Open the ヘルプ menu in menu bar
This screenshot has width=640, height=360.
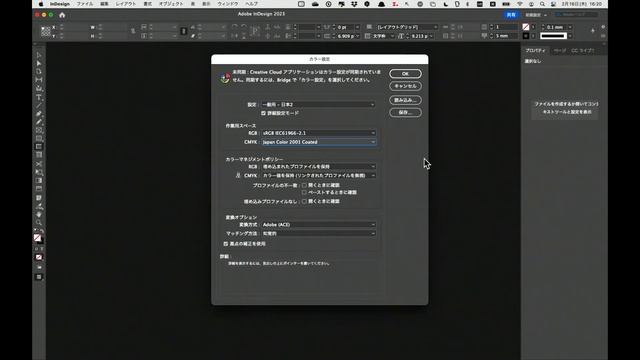[x=251, y=4]
